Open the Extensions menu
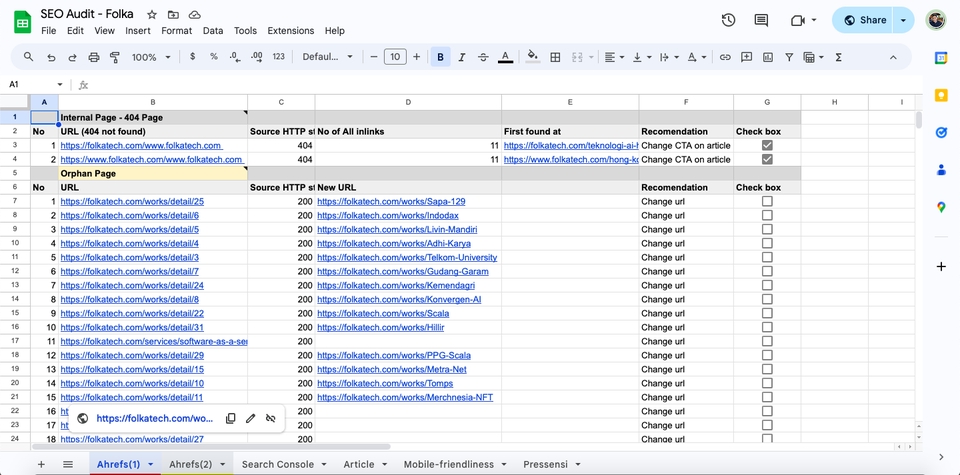This screenshot has width=960, height=475. coord(291,31)
